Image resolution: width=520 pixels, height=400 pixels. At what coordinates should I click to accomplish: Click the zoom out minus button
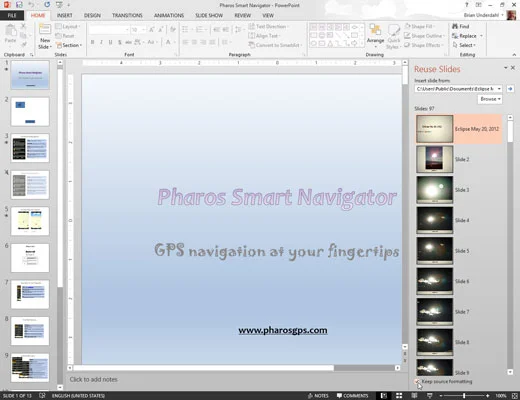pyautogui.click(x=441, y=396)
